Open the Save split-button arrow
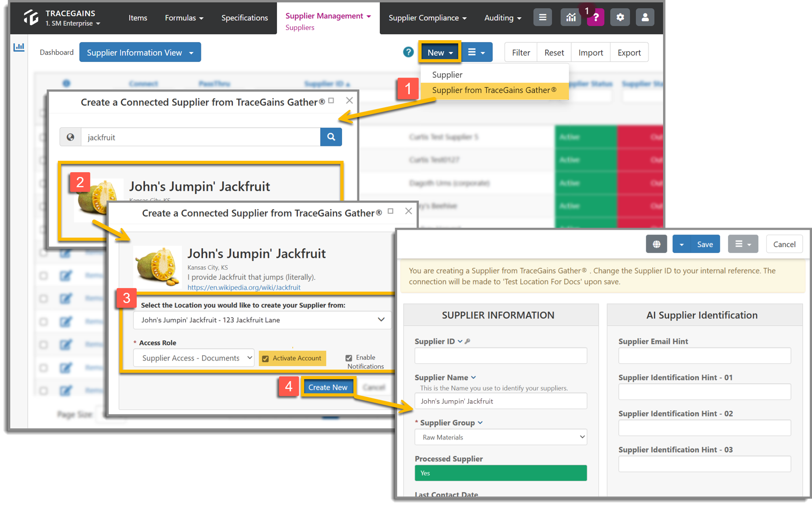Image resolution: width=812 pixels, height=506 pixels. point(681,244)
